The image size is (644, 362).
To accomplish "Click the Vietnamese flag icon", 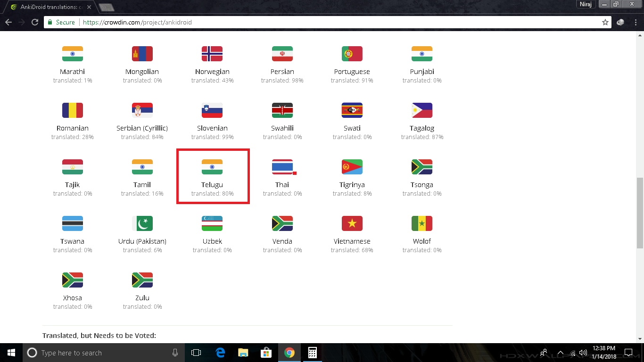I will coord(352,223).
